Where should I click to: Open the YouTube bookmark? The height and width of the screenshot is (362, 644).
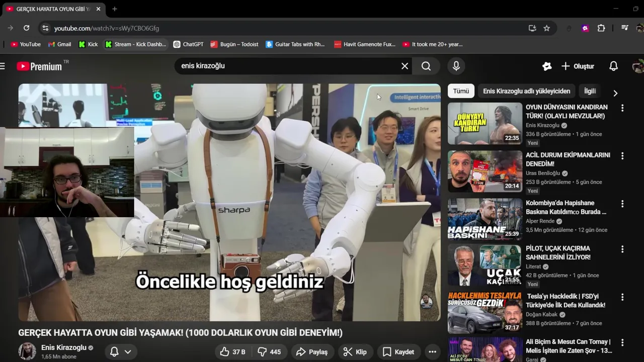[x=26, y=44]
